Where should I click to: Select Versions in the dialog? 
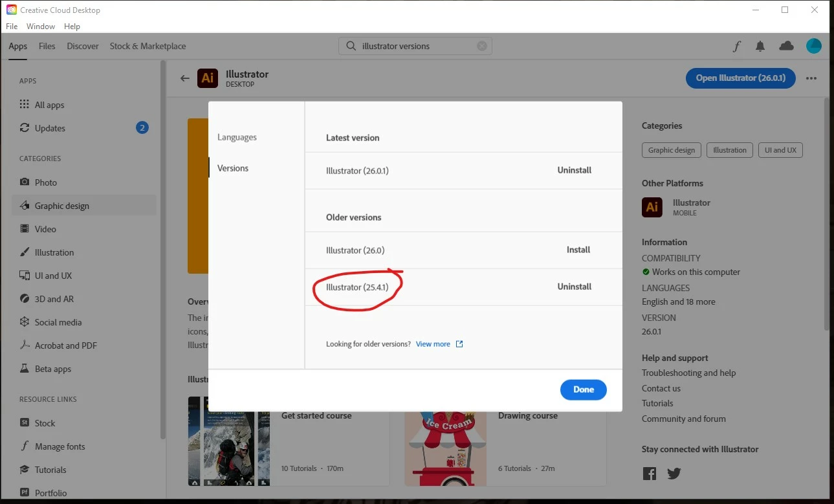coord(233,168)
